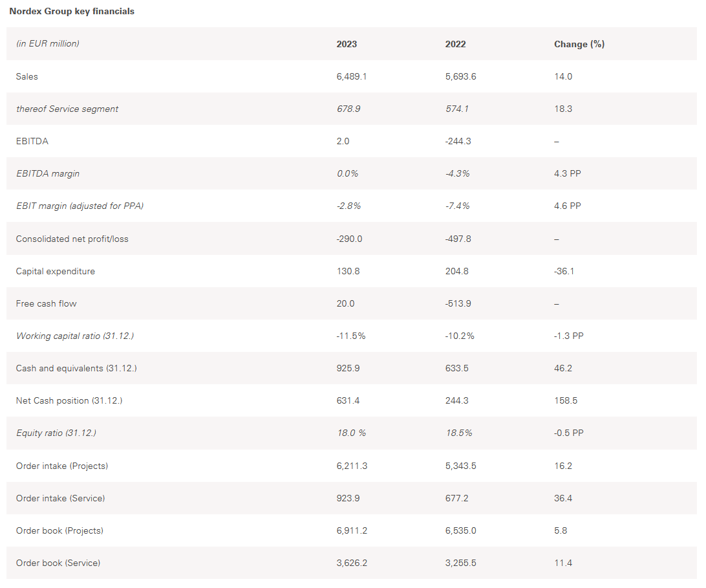
Task: Select the 2023 Order book (Service) value
Action: (352, 563)
